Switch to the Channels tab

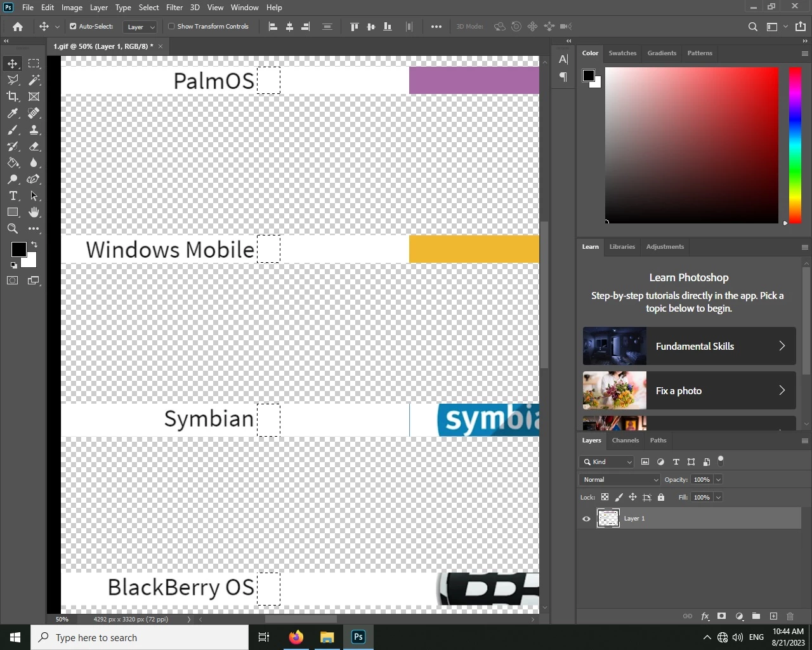(x=625, y=441)
